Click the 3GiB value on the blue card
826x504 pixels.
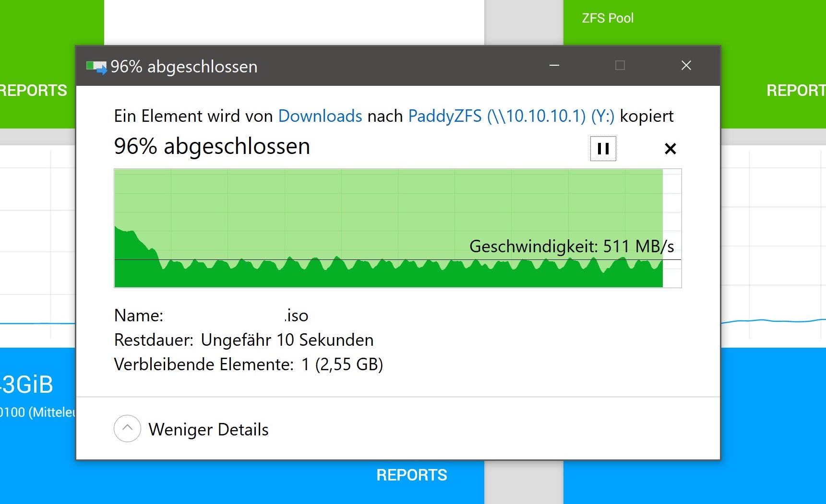[26, 385]
